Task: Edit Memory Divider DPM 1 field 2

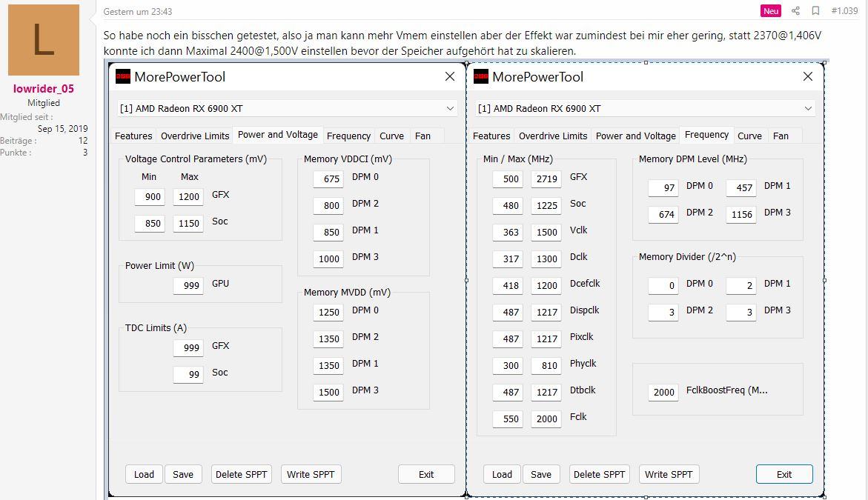Action: point(741,286)
